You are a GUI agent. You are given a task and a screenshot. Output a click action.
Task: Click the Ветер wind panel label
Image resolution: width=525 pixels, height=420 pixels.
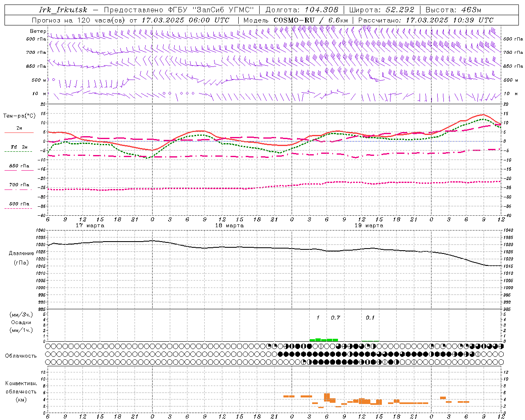pyautogui.click(x=38, y=31)
